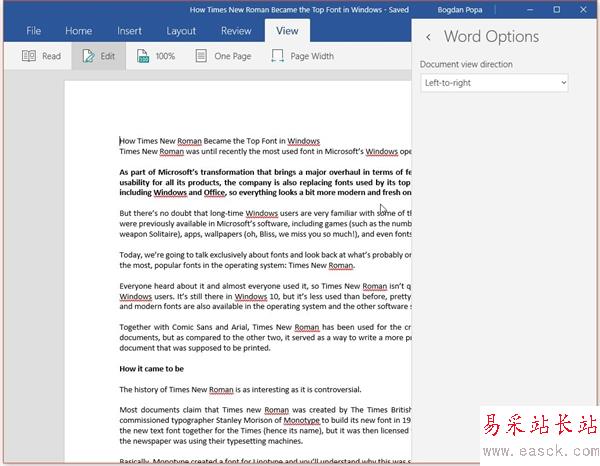Click the 100% zoom page icon
Screen dimensions: 600x466
pyautogui.click(x=143, y=56)
